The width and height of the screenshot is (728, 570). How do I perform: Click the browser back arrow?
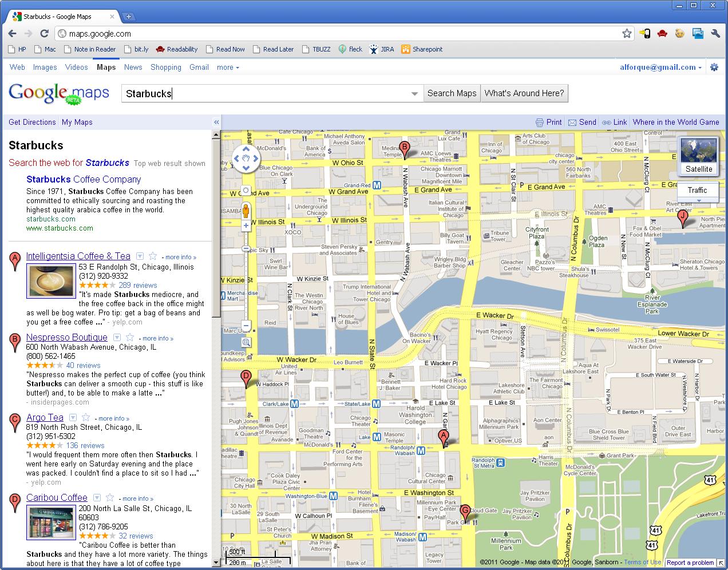click(13, 34)
